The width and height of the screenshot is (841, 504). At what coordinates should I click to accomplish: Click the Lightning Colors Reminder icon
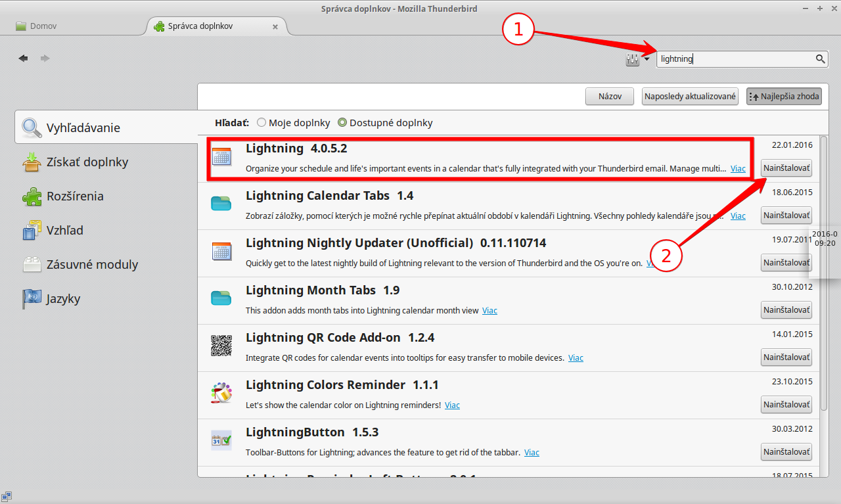[x=221, y=393]
